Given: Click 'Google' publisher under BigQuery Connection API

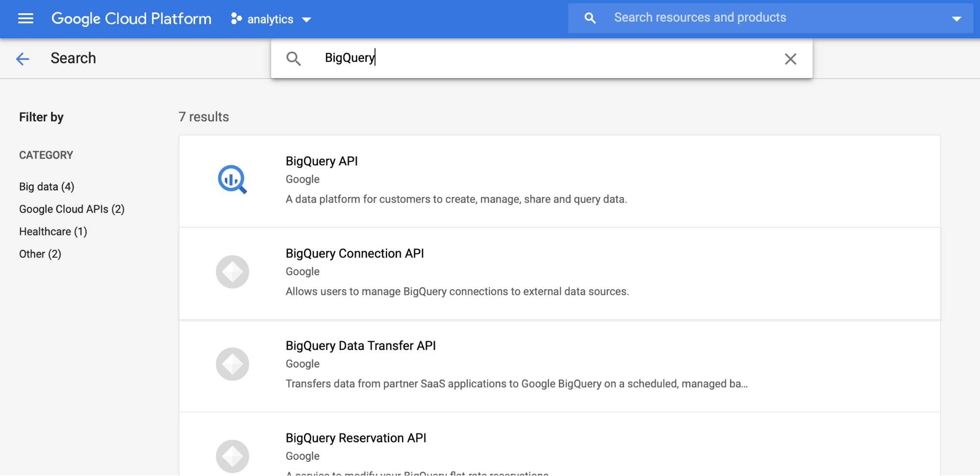Looking at the screenshot, I should coord(302,272).
